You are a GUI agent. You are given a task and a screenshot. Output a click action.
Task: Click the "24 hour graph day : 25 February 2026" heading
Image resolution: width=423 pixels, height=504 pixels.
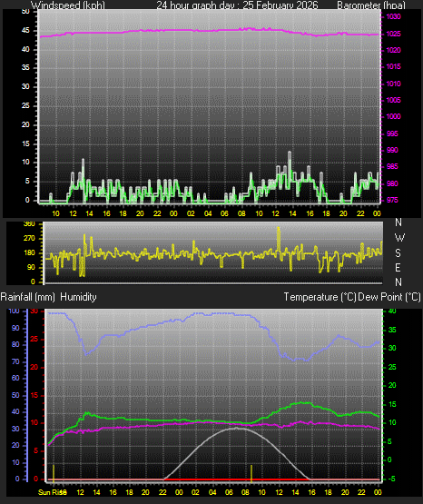(x=237, y=5)
